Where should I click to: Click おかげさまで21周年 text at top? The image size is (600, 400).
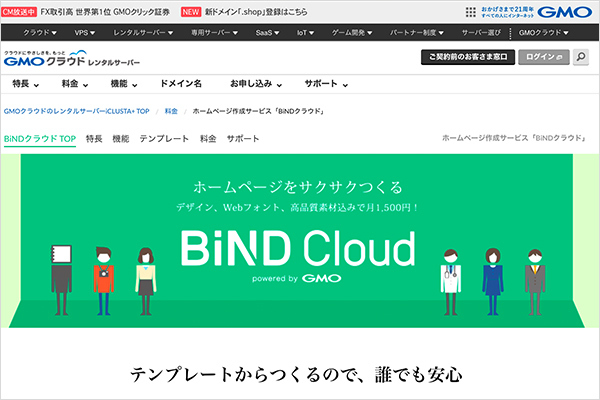coord(507,9)
